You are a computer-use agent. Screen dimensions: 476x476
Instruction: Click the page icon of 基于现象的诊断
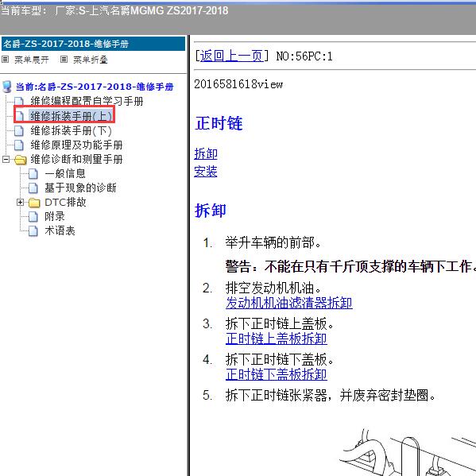click(33, 188)
